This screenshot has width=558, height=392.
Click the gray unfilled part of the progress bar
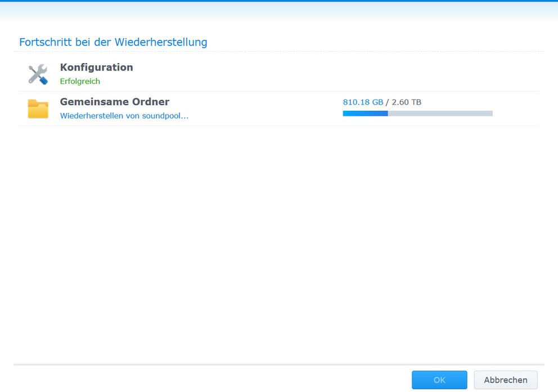pos(440,114)
